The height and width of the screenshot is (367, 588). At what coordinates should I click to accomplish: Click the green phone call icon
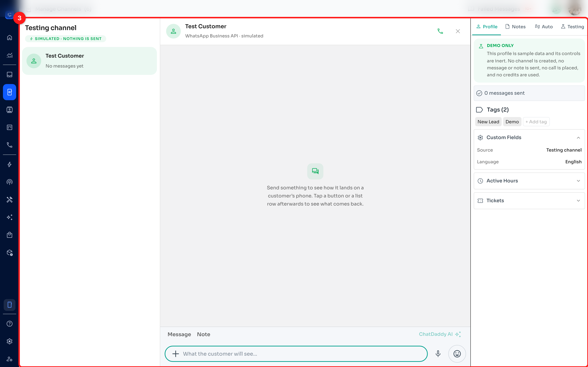pyautogui.click(x=440, y=31)
